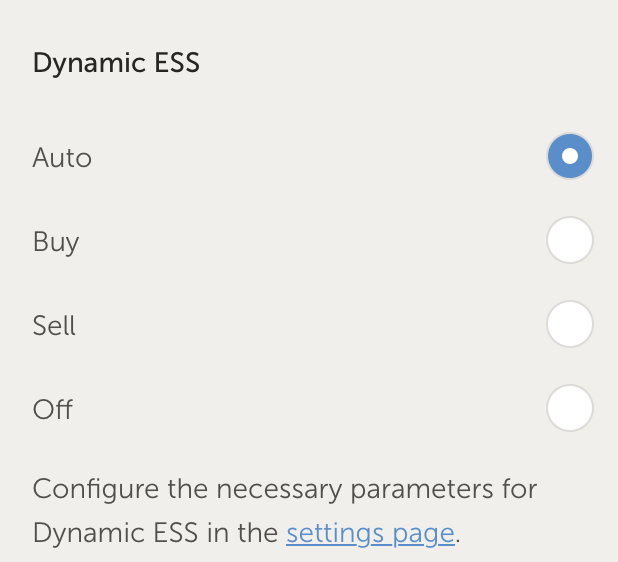Viewport: 618px width, 562px height.
Task: Click the words "in the" before the link
Action: 242,533
